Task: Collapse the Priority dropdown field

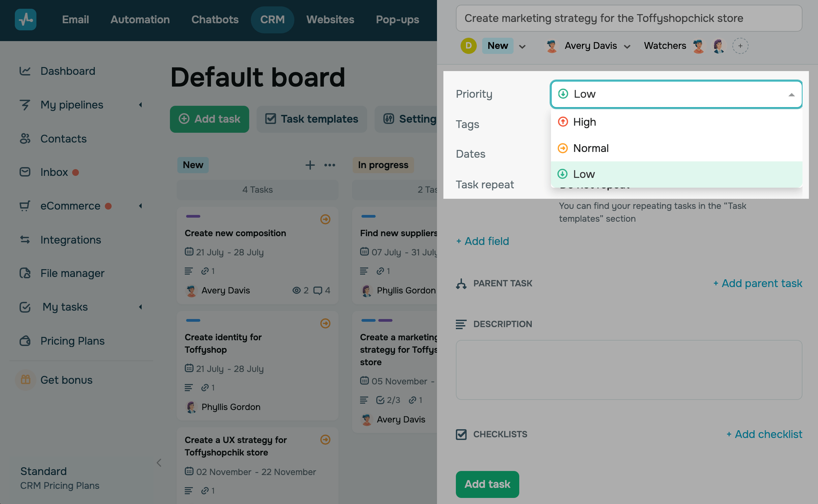Action: tap(791, 95)
